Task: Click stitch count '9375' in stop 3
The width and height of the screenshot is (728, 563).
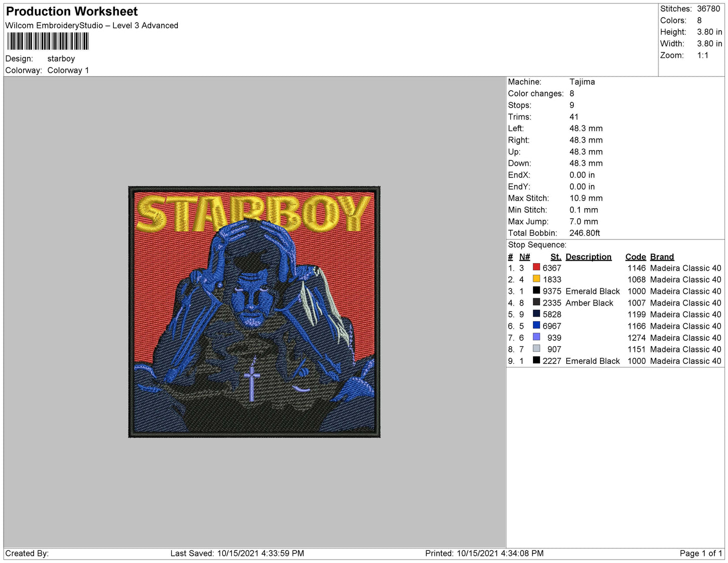Action: click(x=552, y=291)
